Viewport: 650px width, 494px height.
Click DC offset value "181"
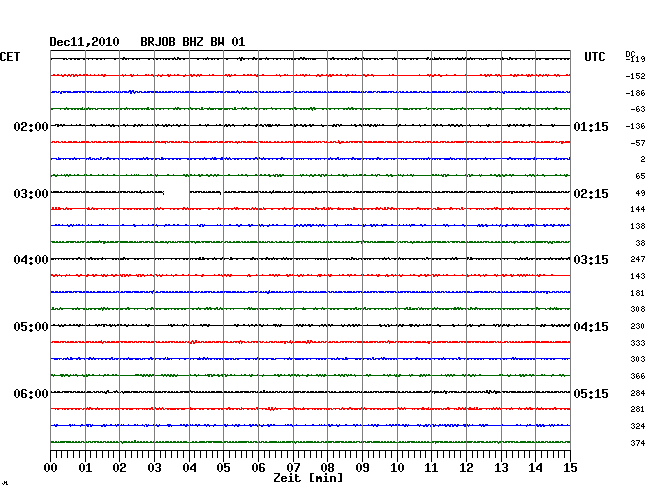(x=638, y=293)
